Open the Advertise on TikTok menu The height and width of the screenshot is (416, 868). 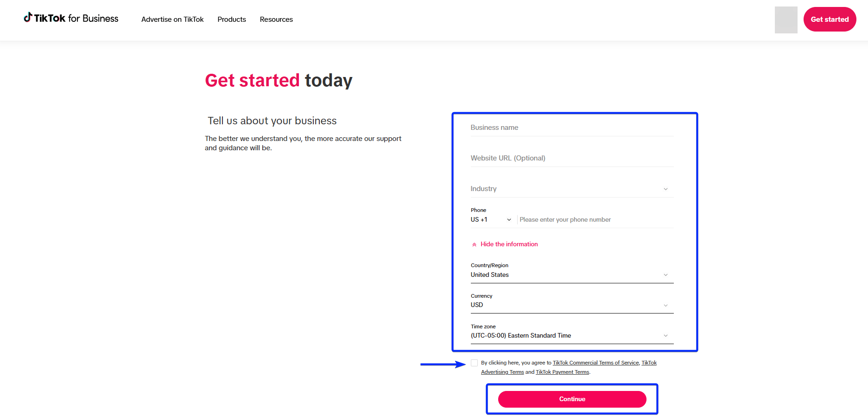172,19
